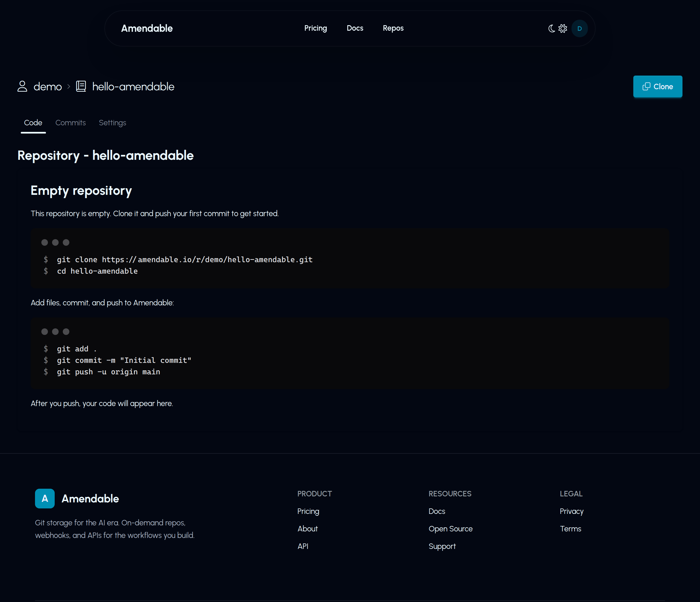
Task: Click the 'git push -u origin main' line
Action: coord(109,372)
